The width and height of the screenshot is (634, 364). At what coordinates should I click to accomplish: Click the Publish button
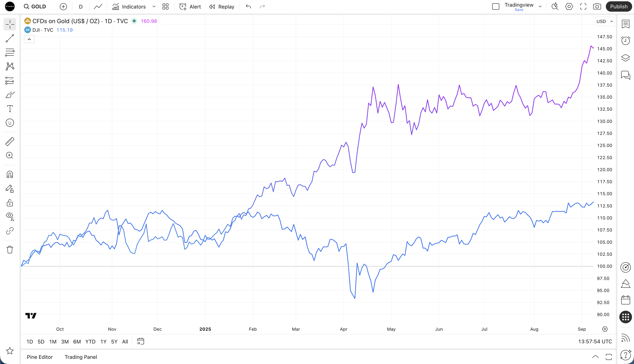(x=619, y=6)
